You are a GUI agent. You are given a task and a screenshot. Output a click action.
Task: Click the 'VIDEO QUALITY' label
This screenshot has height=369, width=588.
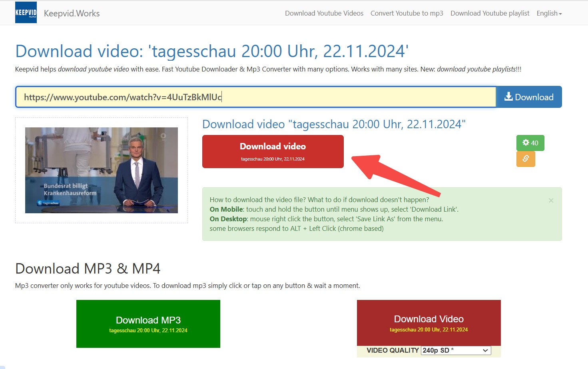[393, 350]
